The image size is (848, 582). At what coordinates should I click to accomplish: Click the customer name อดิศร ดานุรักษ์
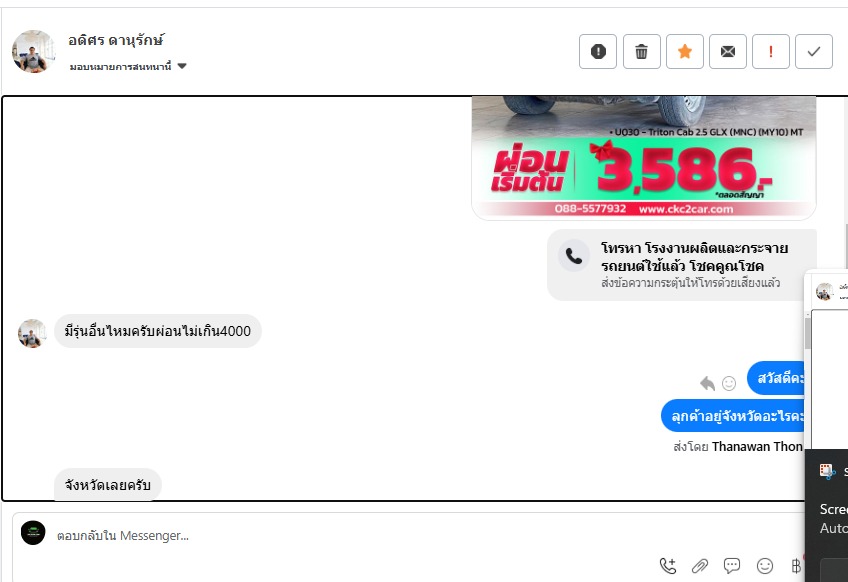click(x=116, y=40)
